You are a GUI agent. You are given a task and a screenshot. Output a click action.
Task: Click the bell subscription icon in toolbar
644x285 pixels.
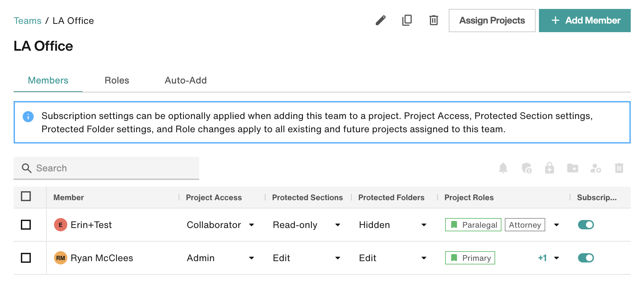coord(503,168)
